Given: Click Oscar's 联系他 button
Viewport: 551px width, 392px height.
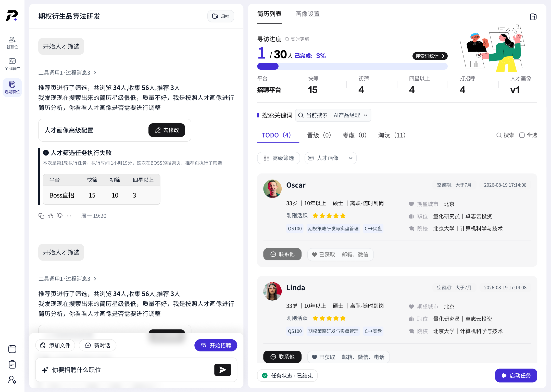Looking at the screenshot, I should (x=282, y=254).
